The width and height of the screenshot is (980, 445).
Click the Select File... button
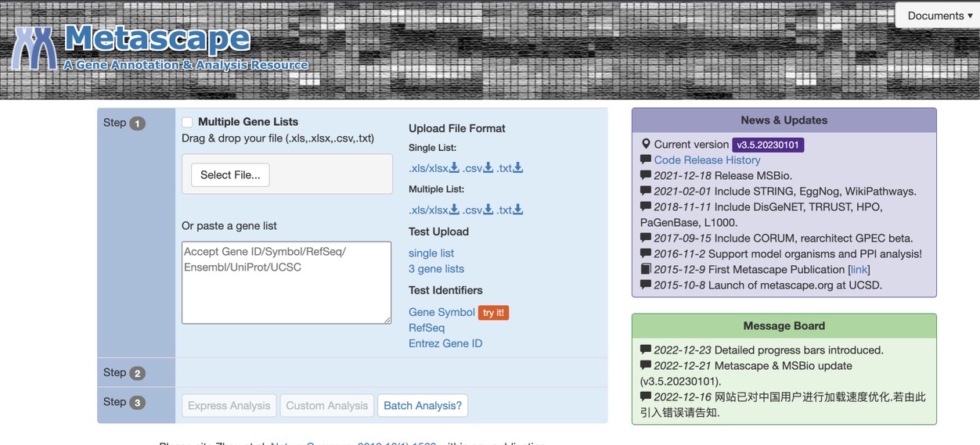pos(230,174)
